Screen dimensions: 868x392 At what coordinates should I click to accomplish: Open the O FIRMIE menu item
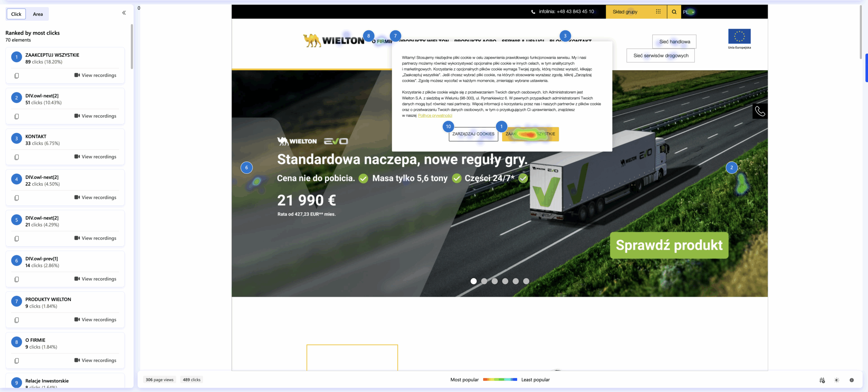[382, 41]
